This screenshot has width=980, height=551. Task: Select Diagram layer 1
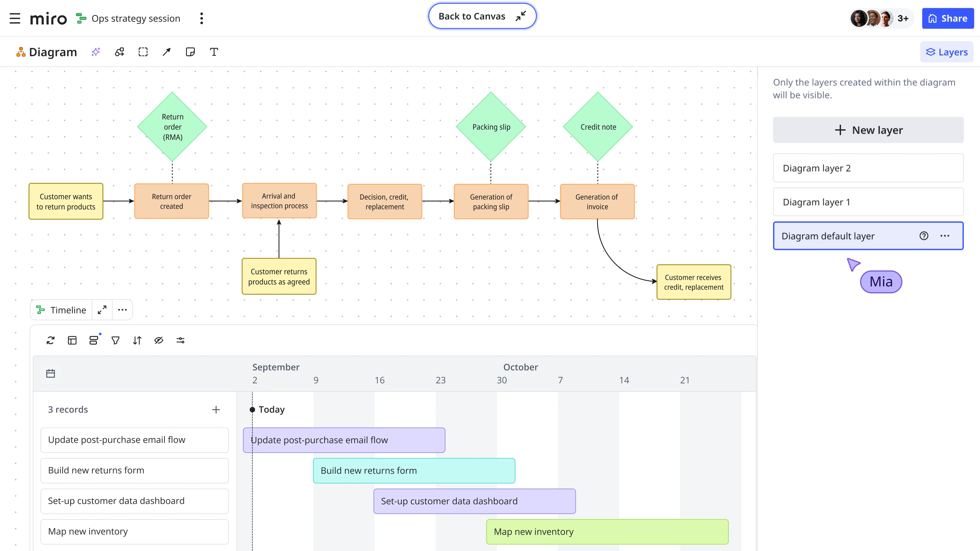coord(868,202)
